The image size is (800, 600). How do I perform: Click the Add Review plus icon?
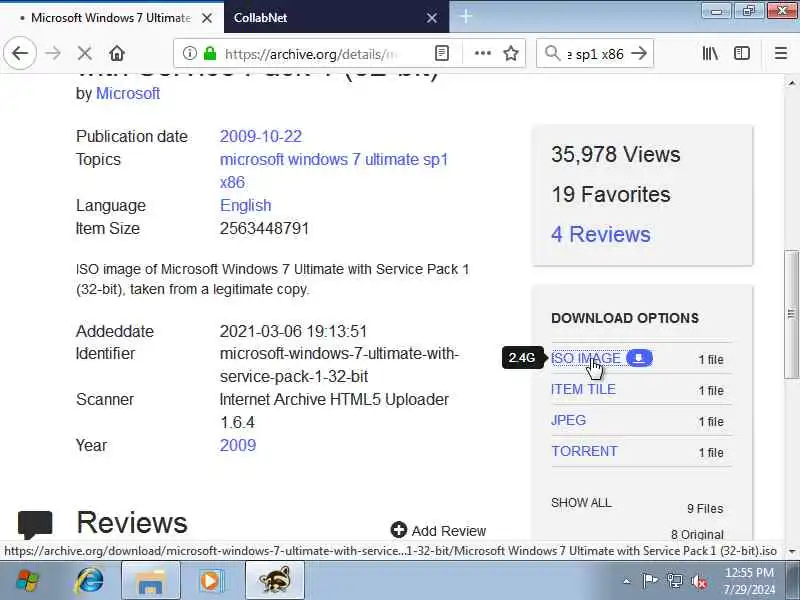[x=398, y=530]
